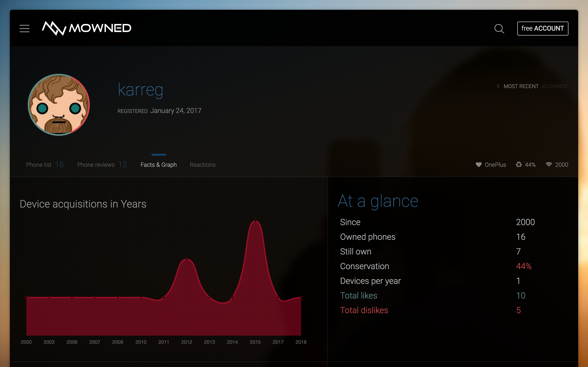This screenshot has width=588, height=367.
Task: Switch sorting to Most Recent
Action: [521, 86]
